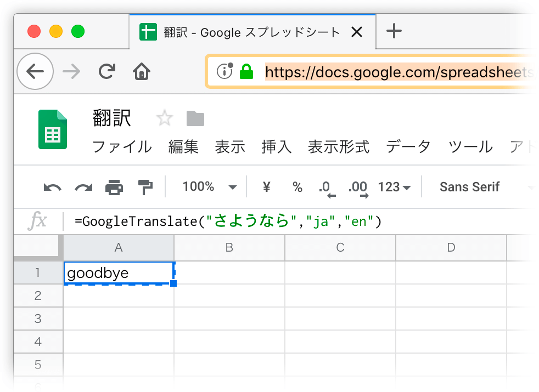Format as percent with the % icon
This screenshot has width=539, height=392.
click(x=297, y=187)
